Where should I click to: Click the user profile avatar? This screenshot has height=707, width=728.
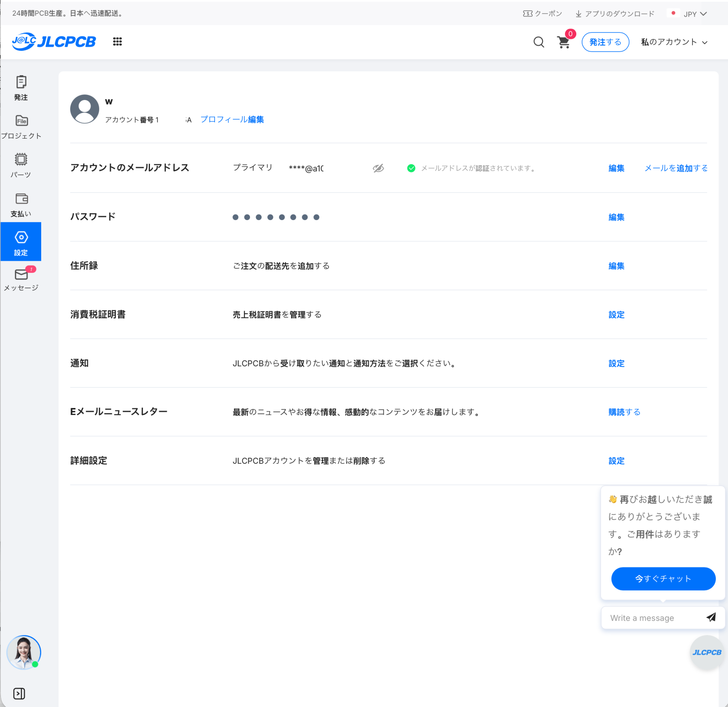[x=84, y=109]
